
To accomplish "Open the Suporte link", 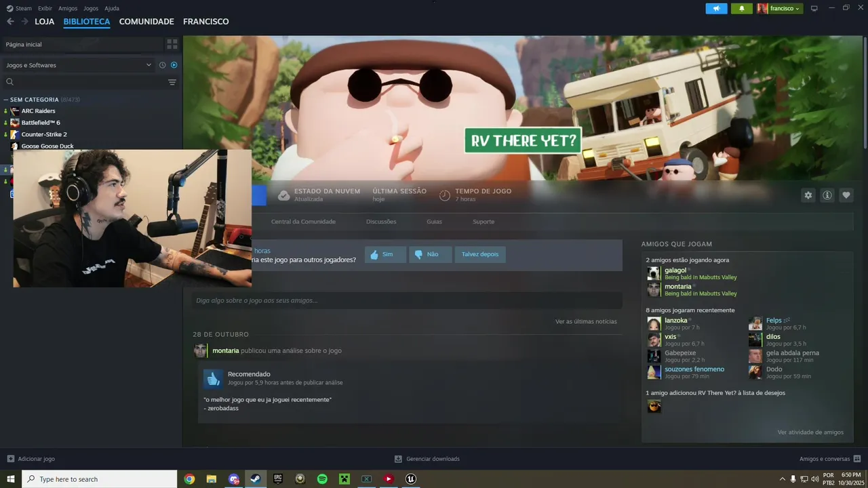I will pos(484,222).
